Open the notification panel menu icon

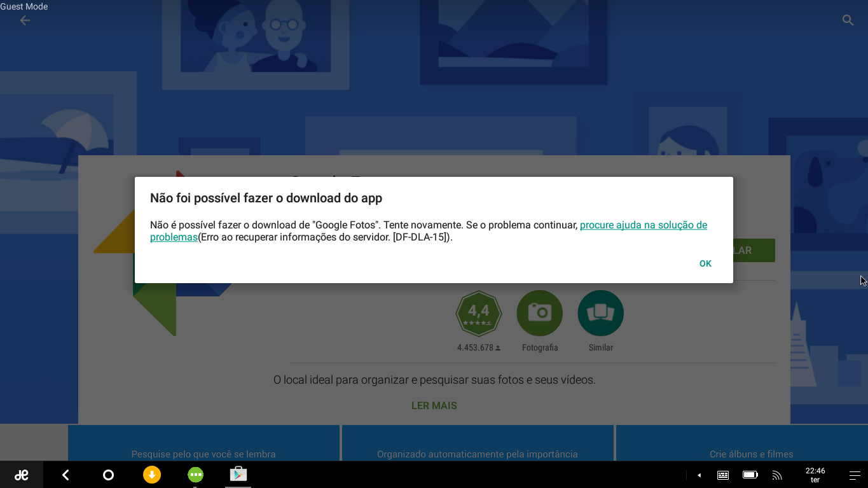855,475
